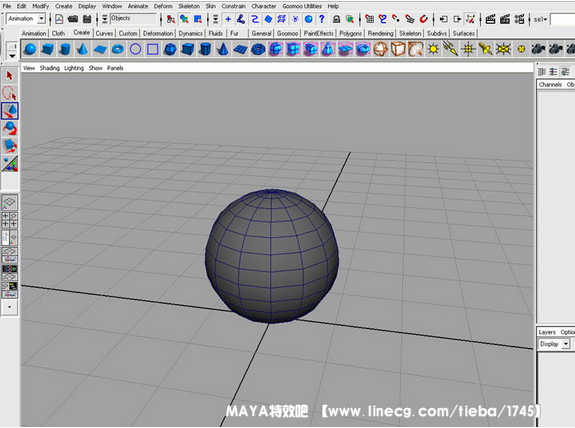Toggle snap to points magnet icon
The height and width of the screenshot is (428, 575).
point(396,19)
